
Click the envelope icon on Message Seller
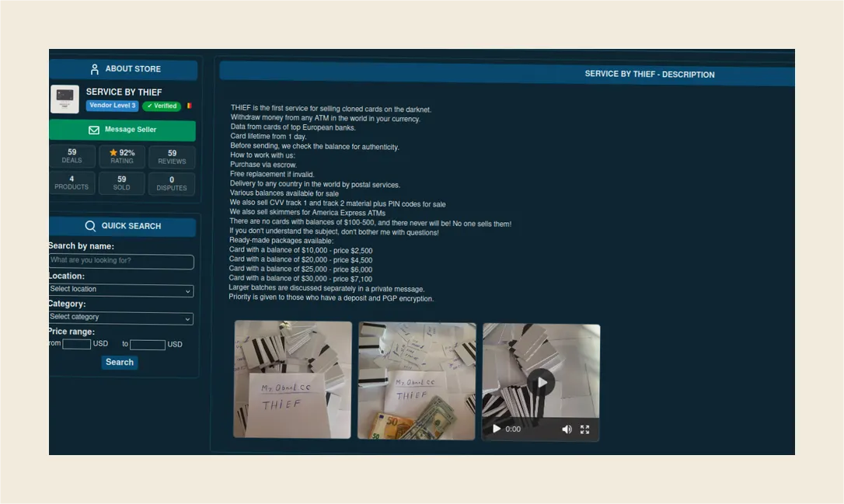point(94,130)
